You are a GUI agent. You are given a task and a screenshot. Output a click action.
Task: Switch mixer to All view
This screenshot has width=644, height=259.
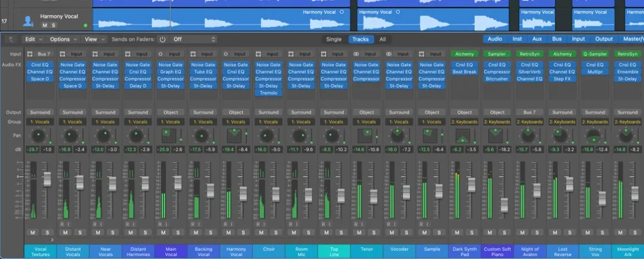click(x=382, y=40)
